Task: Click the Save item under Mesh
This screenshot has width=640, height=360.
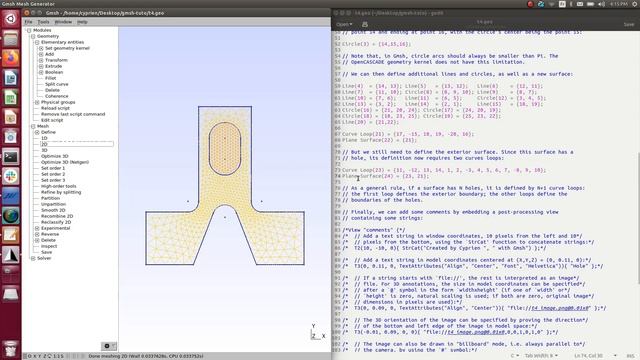Action: (x=46, y=252)
